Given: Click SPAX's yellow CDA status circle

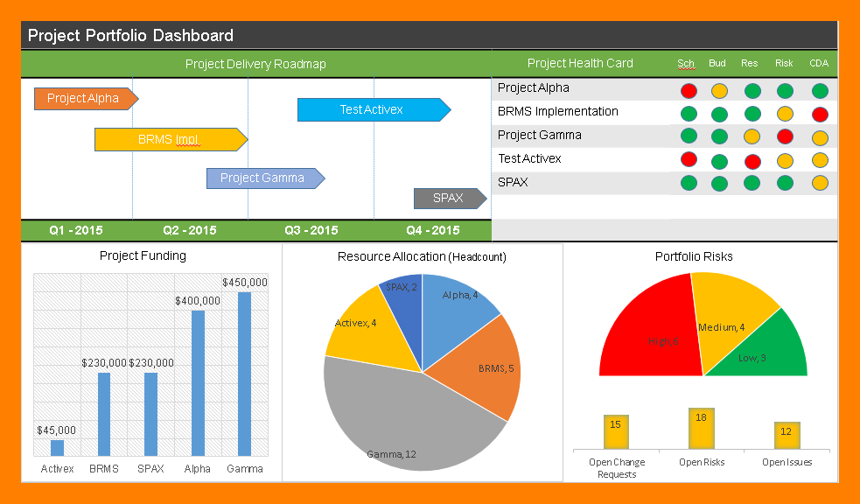Looking at the screenshot, I should click(820, 183).
